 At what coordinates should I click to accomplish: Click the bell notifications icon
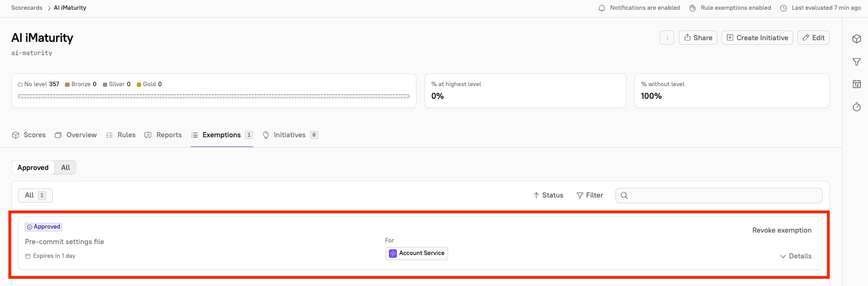[x=602, y=8]
